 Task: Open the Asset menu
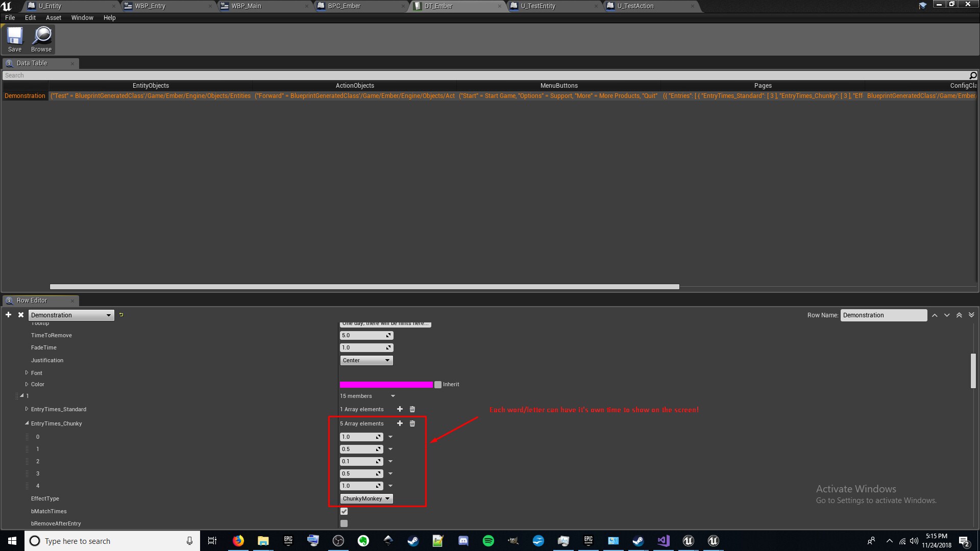click(x=53, y=17)
